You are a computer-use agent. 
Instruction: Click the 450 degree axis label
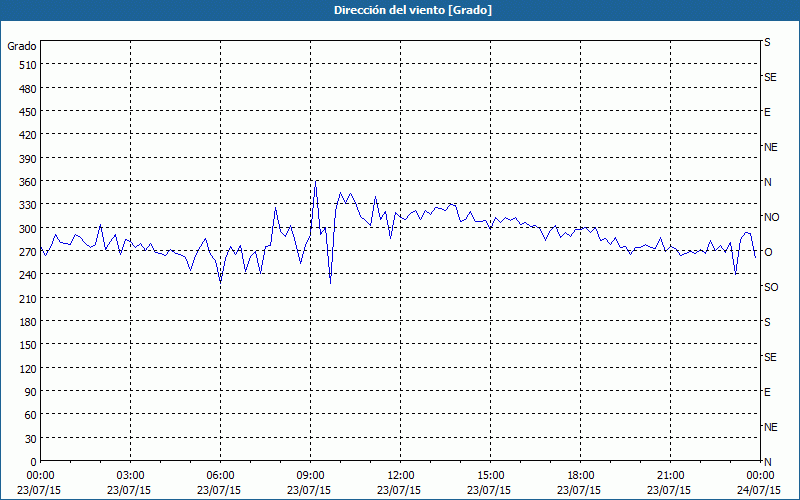point(28,112)
